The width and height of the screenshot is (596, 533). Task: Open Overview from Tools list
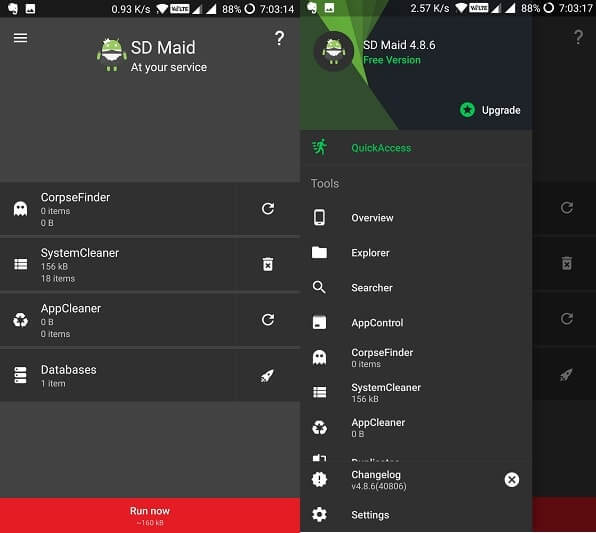coord(416,218)
